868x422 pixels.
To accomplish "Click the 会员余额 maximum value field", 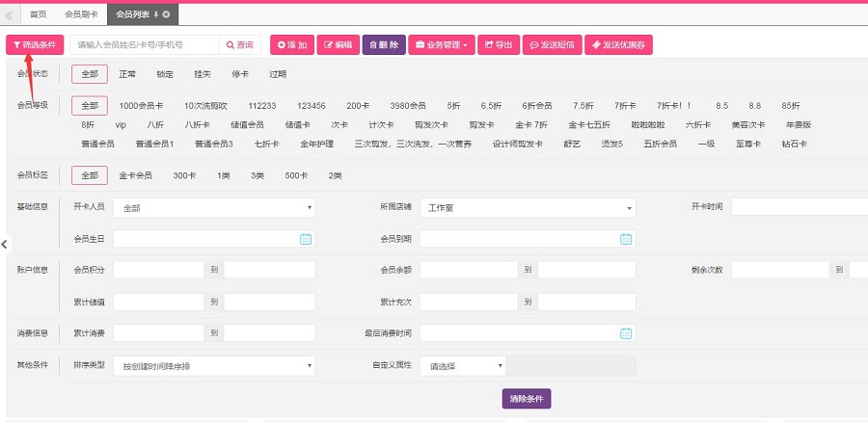I will point(586,270).
